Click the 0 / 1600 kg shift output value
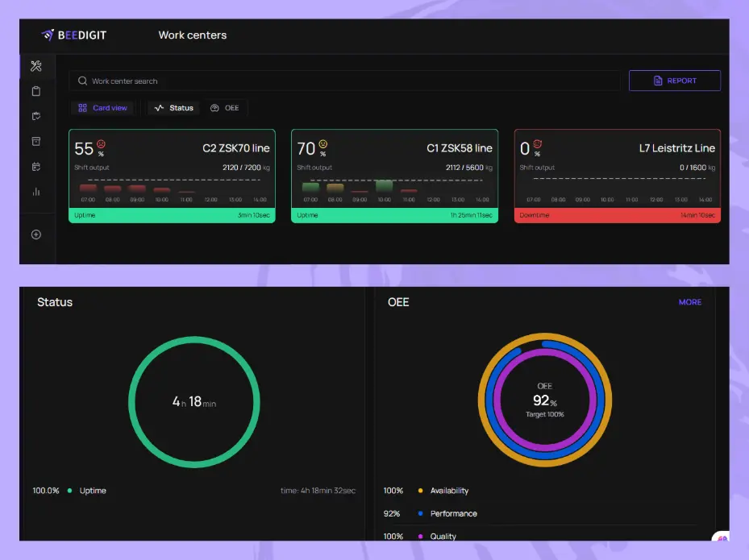This screenshot has height=560, width=749. coord(697,168)
